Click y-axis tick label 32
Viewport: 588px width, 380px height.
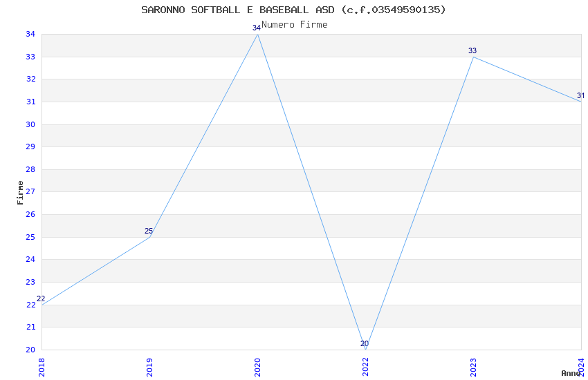[30, 79]
